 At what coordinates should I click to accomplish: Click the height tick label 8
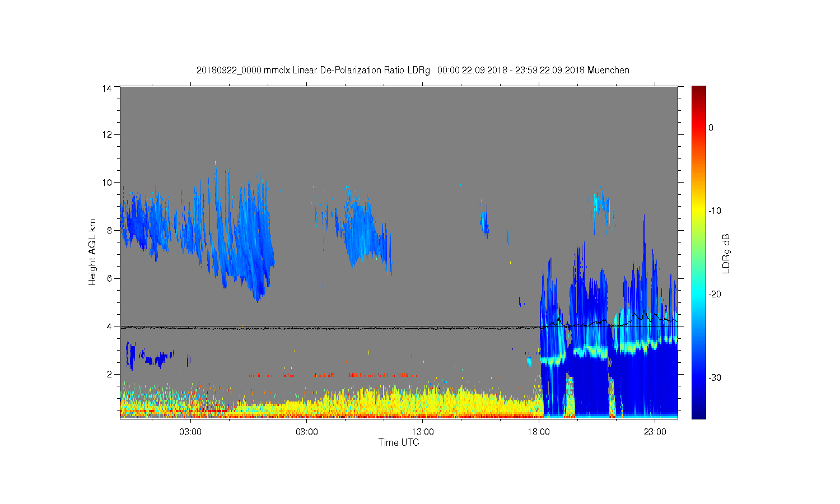(110, 230)
